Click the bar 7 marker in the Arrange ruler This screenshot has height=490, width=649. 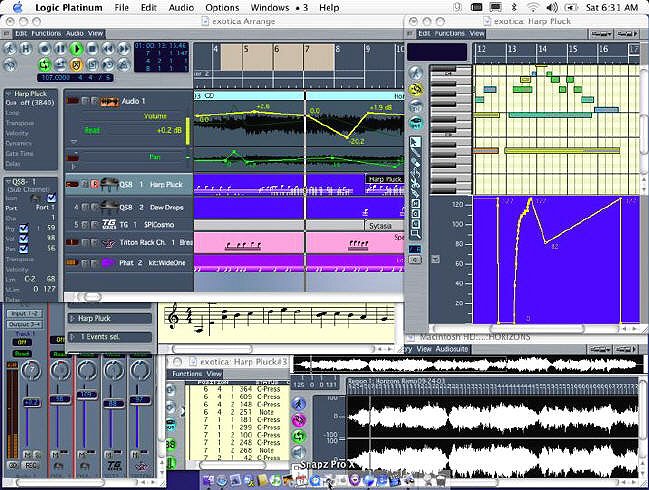tap(307, 49)
